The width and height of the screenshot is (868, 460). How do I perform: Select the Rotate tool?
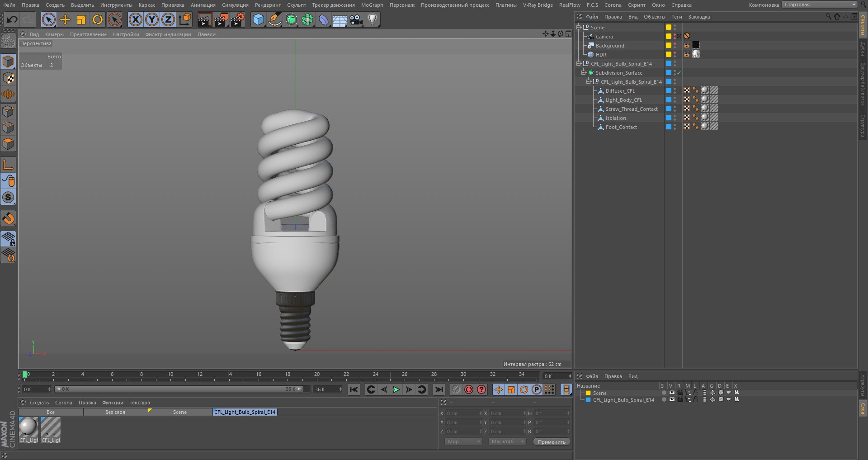pyautogui.click(x=98, y=19)
